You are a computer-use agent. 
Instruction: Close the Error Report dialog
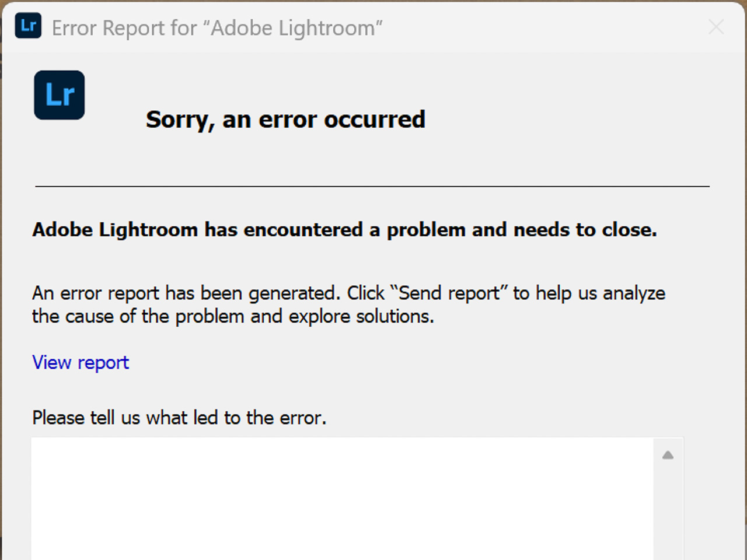(716, 27)
